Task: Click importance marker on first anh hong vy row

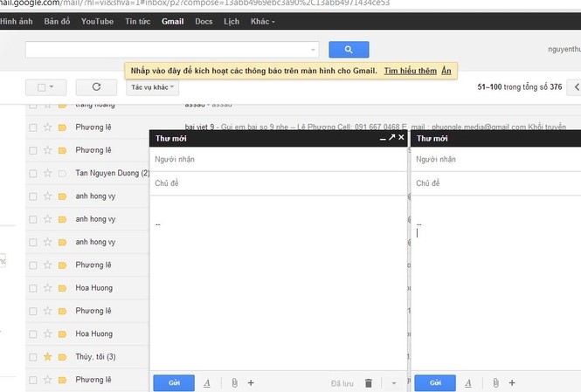Action: tap(62, 196)
